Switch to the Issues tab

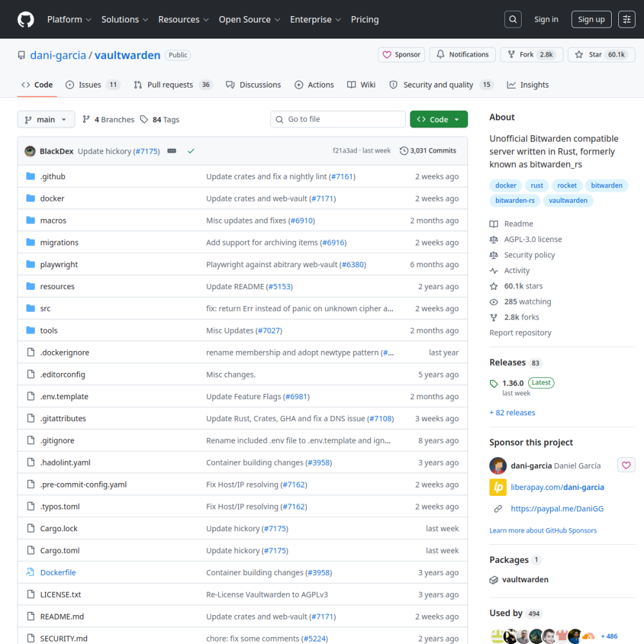click(92, 84)
